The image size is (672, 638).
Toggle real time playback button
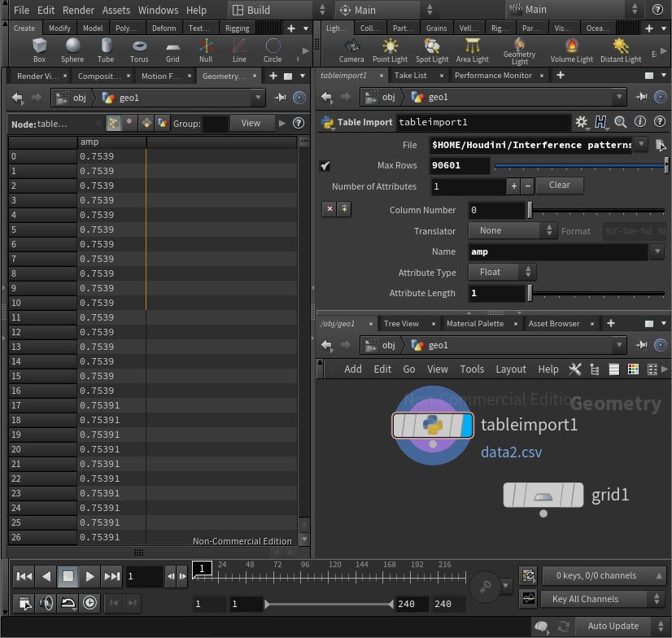pos(89,603)
